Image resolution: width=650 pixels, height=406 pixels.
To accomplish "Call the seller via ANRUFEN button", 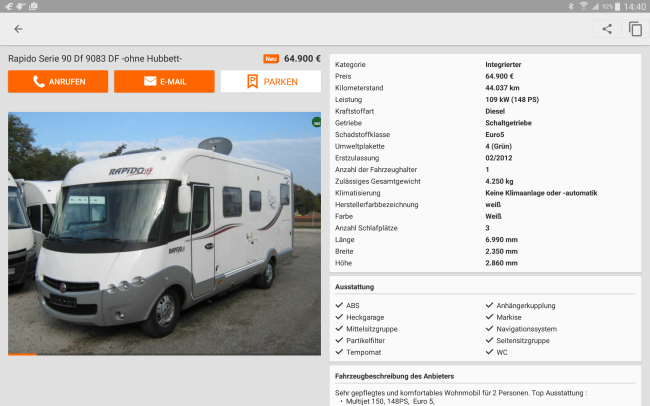I will [58, 81].
